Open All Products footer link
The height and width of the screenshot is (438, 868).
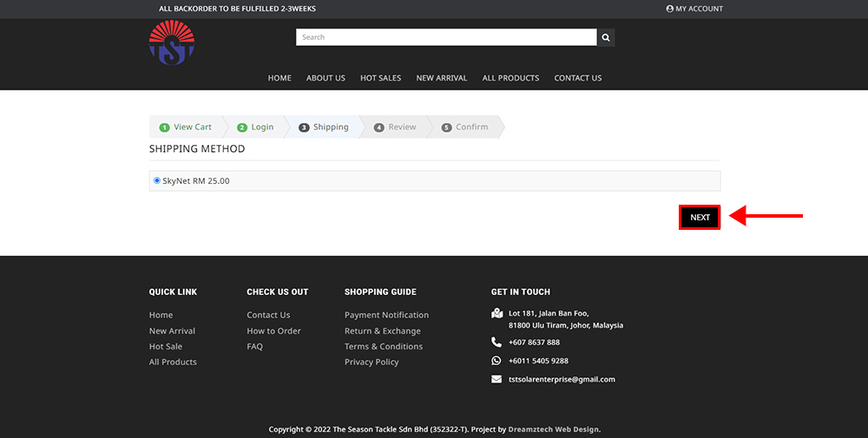pos(173,362)
